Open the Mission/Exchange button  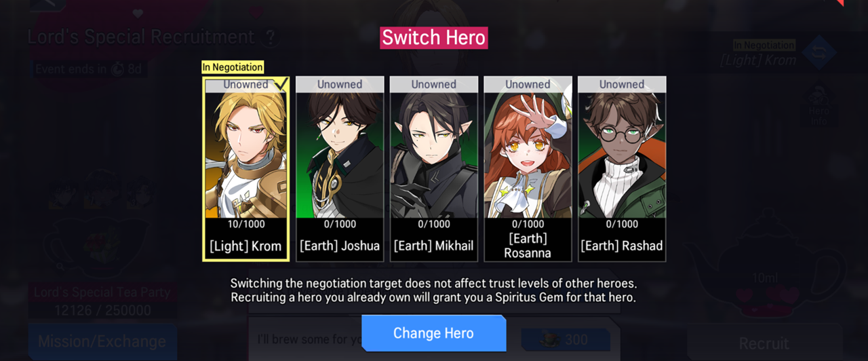(x=102, y=341)
